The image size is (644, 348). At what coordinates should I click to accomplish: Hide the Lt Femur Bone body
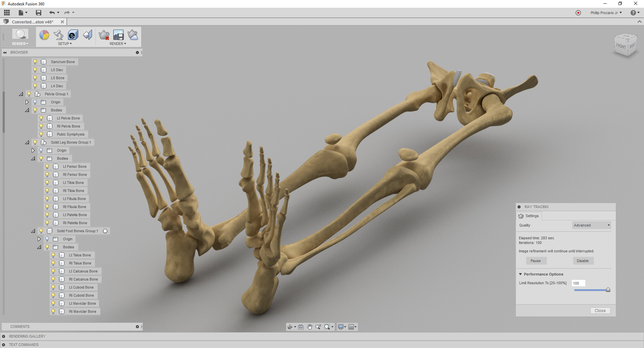tap(47, 166)
